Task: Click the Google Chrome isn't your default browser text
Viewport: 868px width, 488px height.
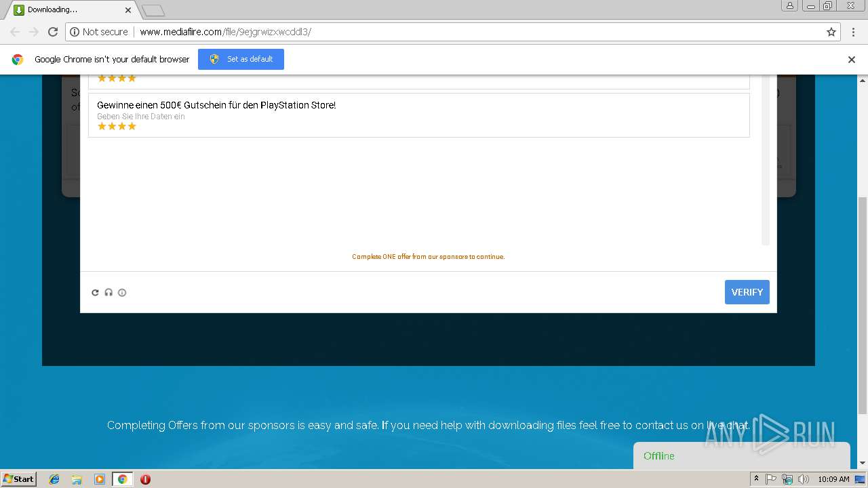Action: (x=112, y=60)
